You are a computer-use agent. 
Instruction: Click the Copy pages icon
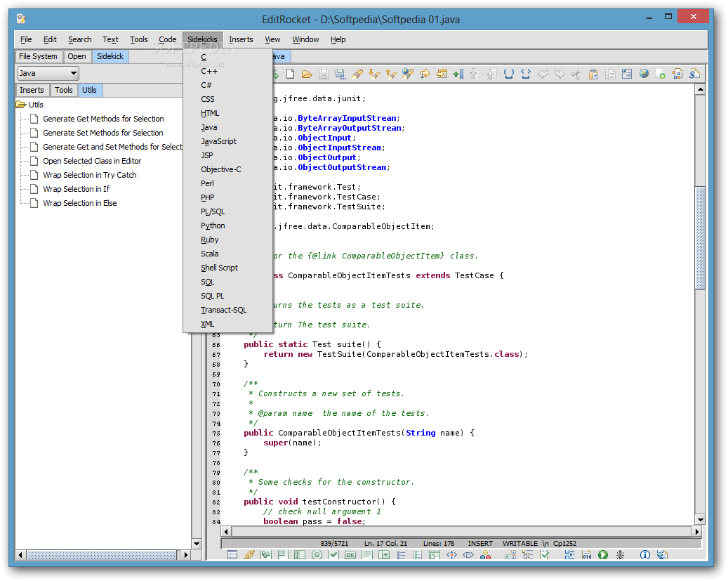coord(610,74)
